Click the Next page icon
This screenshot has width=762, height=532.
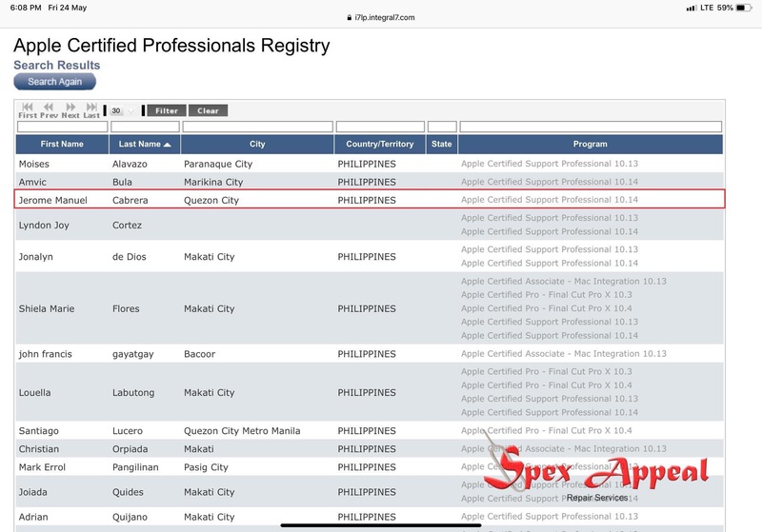tap(70, 108)
